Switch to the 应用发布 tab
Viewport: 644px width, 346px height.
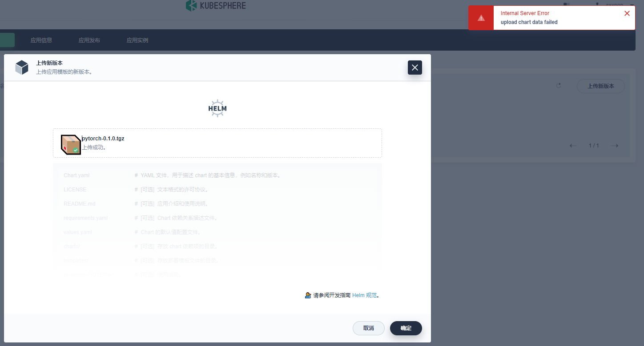89,40
